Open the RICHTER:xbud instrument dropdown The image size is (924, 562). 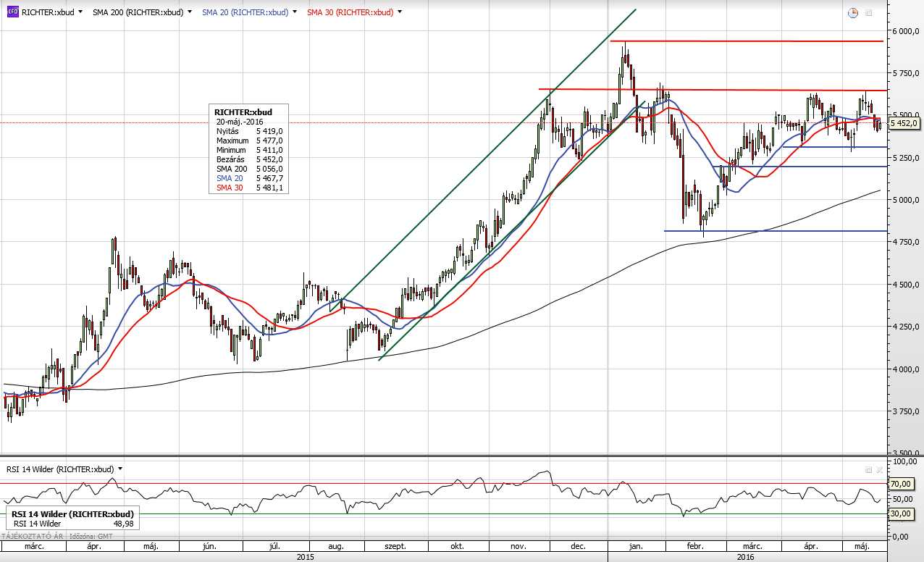tap(80, 12)
